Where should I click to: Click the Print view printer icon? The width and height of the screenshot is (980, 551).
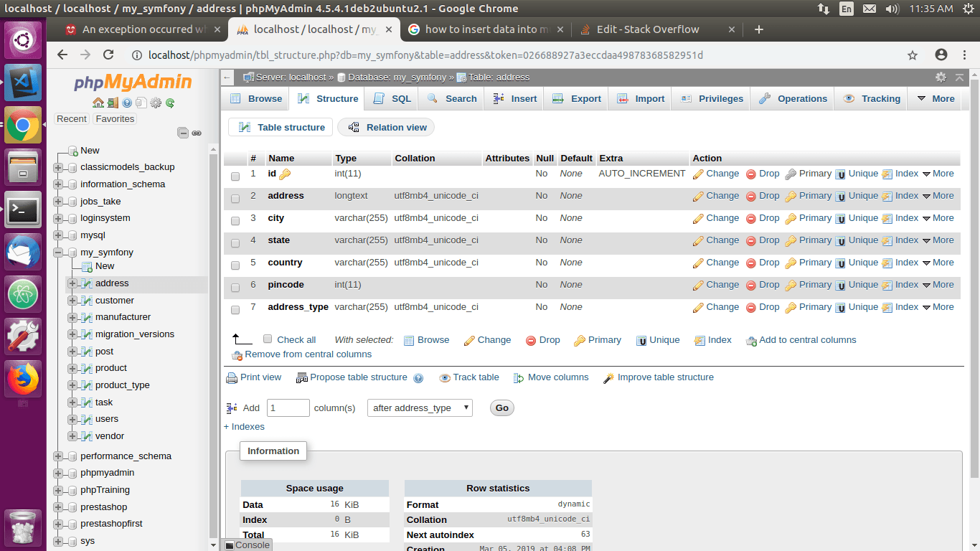(x=232, y=378)
